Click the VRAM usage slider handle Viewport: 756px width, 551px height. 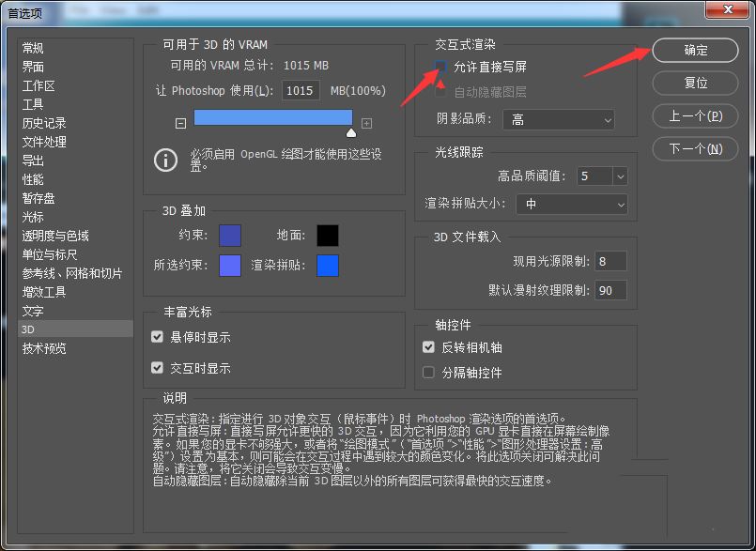[x=351, y=132]
